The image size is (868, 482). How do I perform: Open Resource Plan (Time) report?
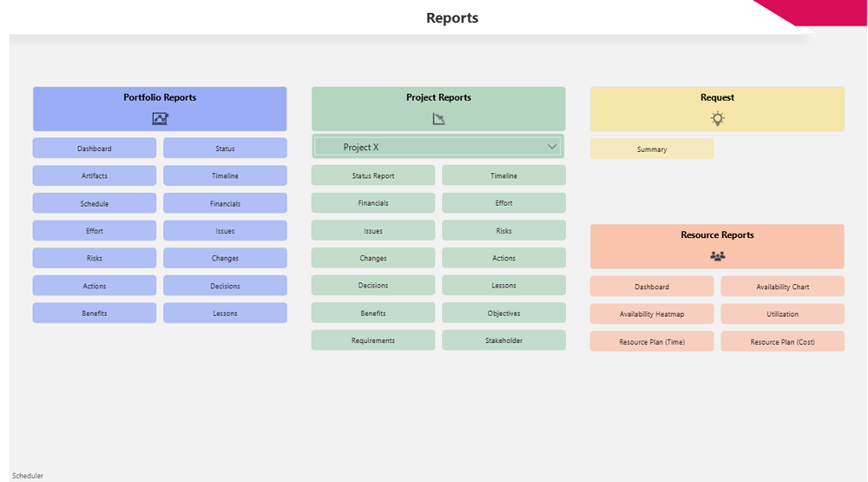click(x=652, y=341)
